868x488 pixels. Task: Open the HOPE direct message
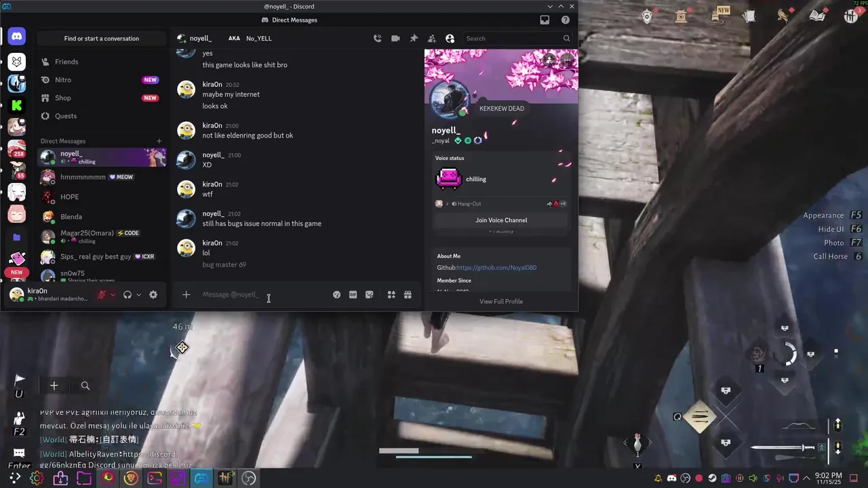(x=102, y=197)
